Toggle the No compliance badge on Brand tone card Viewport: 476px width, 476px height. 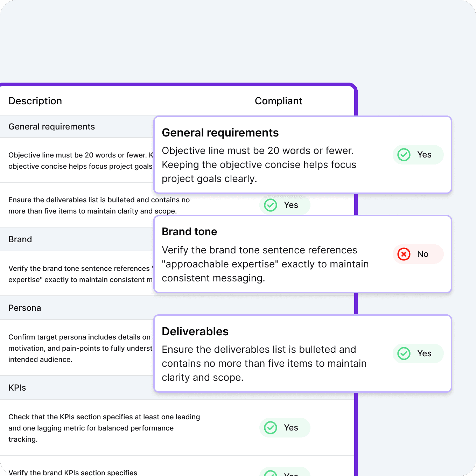[x=418, y=254]
